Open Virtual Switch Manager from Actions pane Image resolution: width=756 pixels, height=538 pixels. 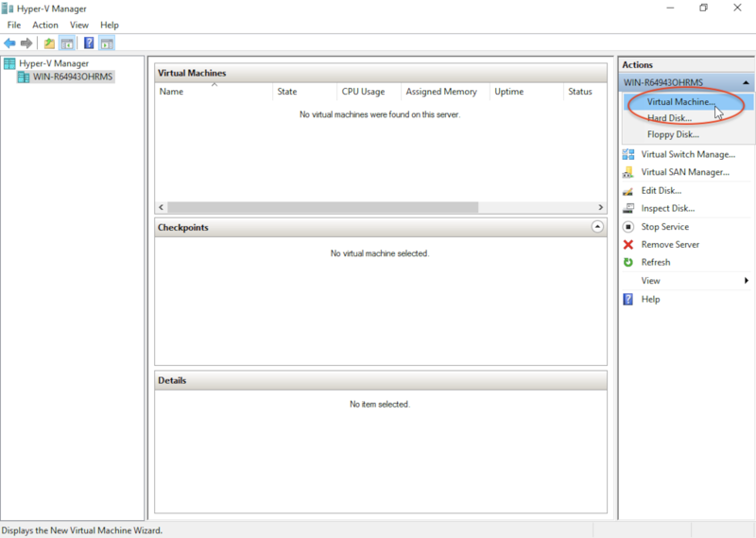pyautogui.click(x=687, y=154)
